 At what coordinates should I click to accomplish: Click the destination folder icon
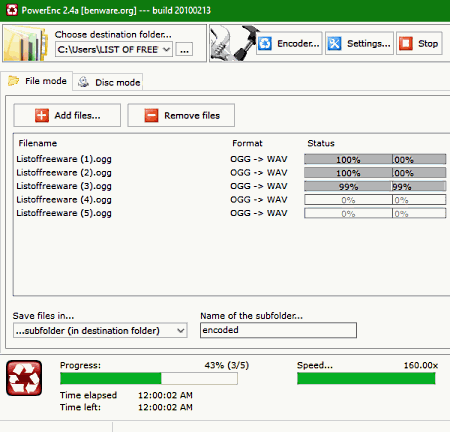point(26,44)
